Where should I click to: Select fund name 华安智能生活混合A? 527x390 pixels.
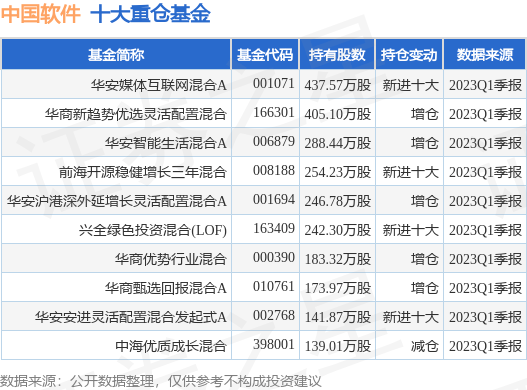click(x=166, y=143)
